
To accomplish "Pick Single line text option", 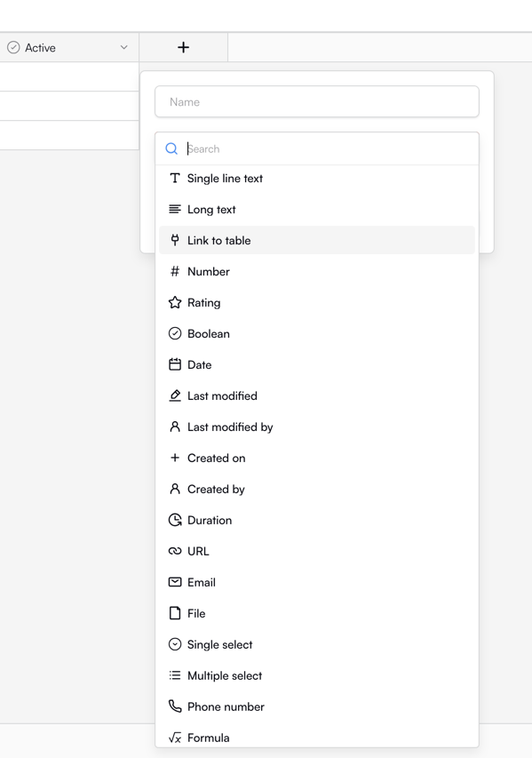I will [x=317, y=179].
